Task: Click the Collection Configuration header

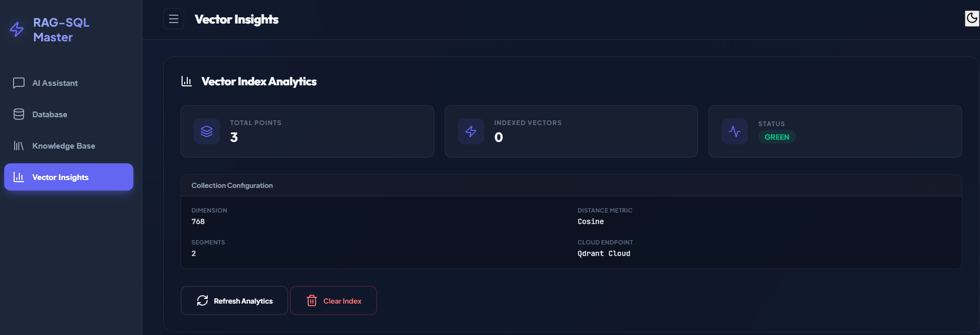Action: [232, 186]
